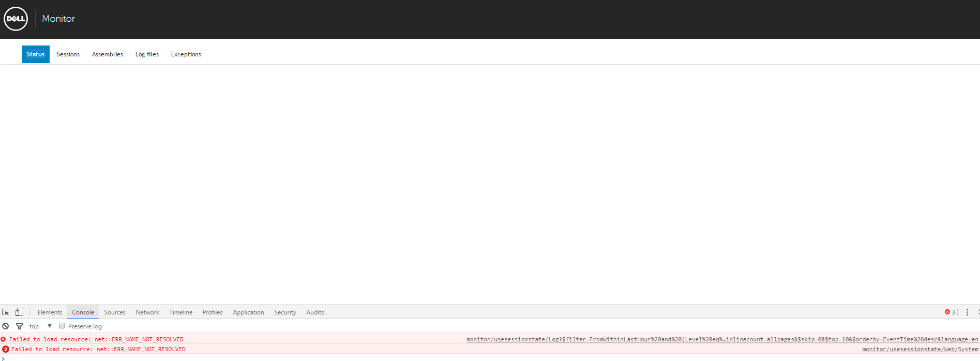Viewport: 980px width, 361px height.
Task: Click the Monitor title text in header
Action: (x=58, y=19)
